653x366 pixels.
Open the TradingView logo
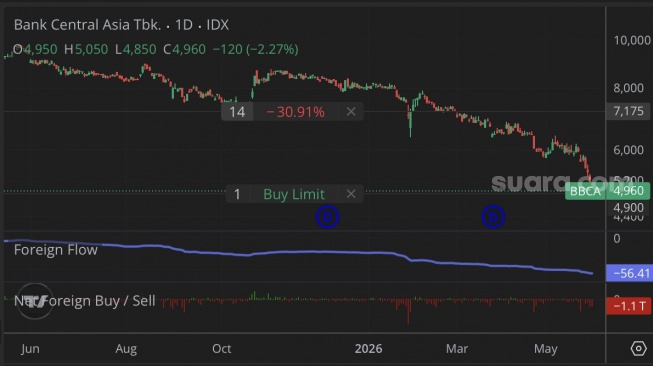35,301
